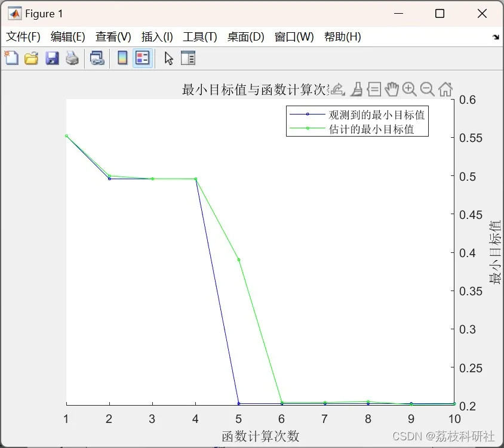Click the Link Plot toolbar icon

(97, 58)
